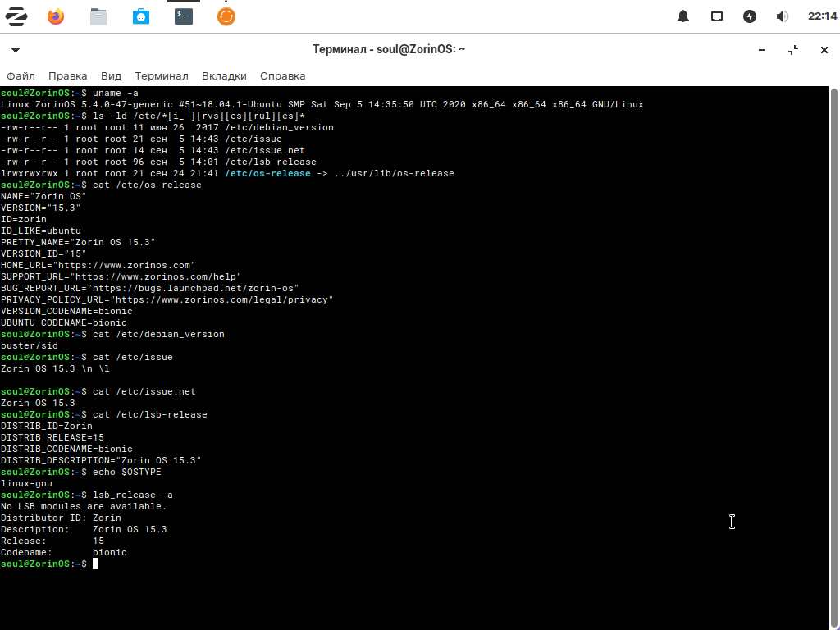
Task: Open the Файл menu
Action: click(x=21, y=76)
